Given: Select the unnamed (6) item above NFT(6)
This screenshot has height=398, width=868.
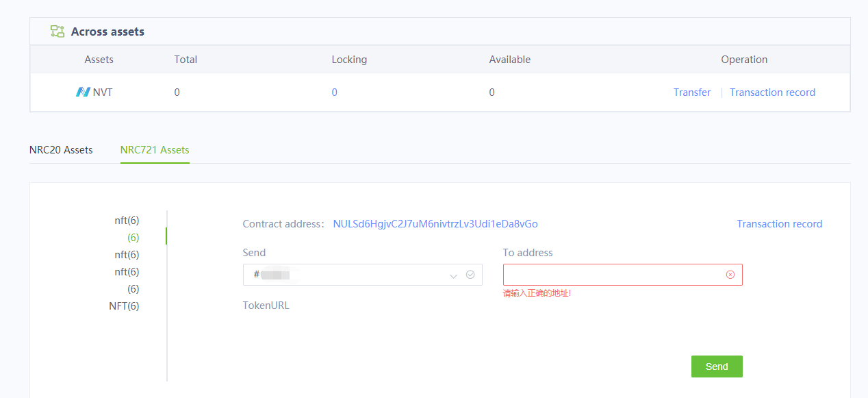Looking at the screenshot, I should [x=133, y=289].
